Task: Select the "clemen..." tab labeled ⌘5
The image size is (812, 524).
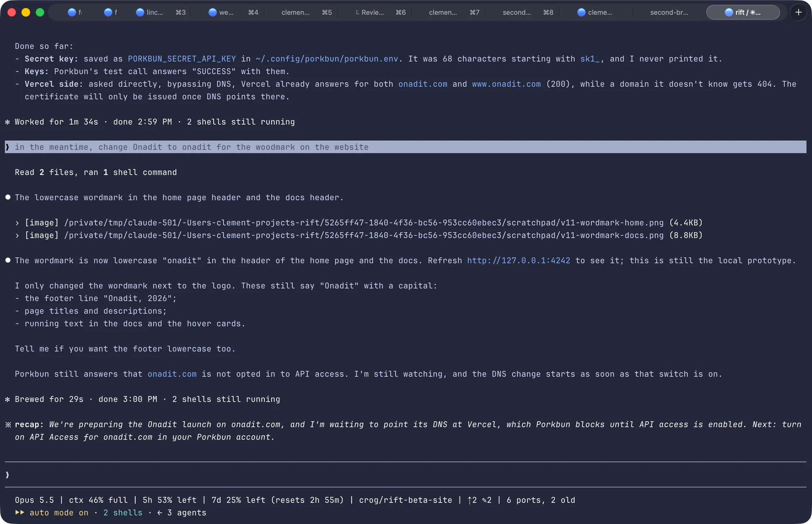Action: coord(307,12)
